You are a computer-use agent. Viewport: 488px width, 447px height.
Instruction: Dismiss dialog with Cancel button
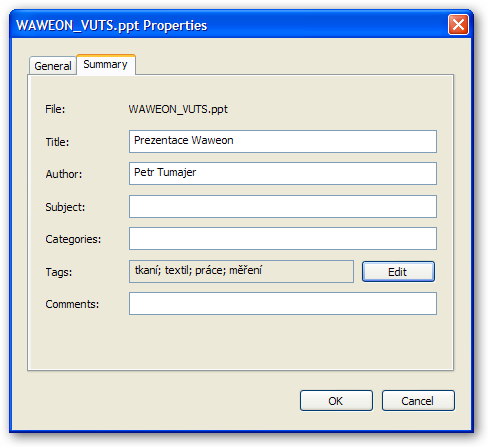click(x=418, y=401)
